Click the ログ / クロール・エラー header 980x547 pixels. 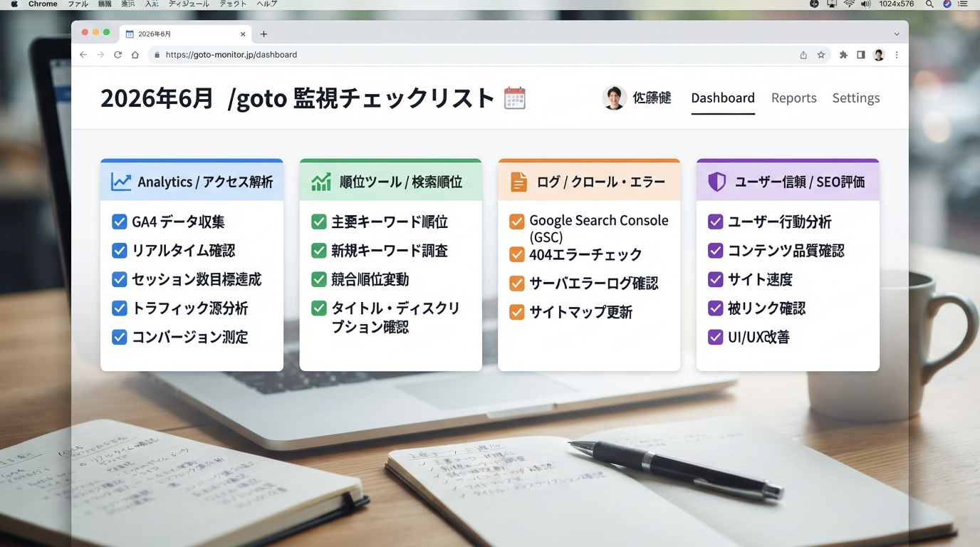coord(589,182)
